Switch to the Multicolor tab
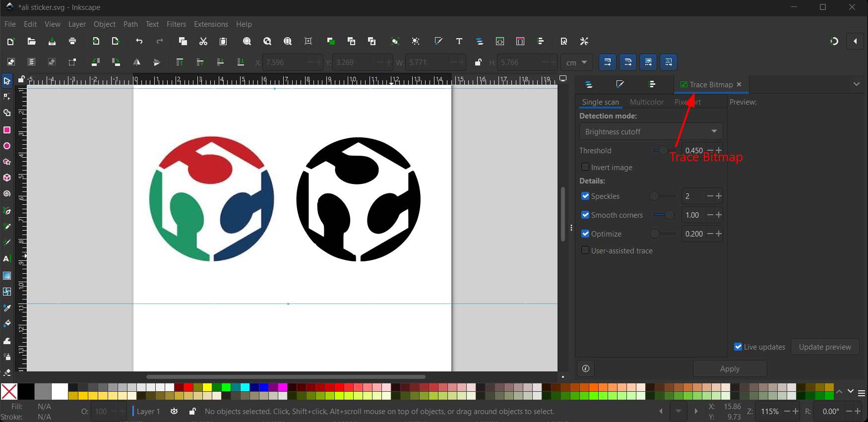This screenshot has height=422, width=868. click(646, 102)
